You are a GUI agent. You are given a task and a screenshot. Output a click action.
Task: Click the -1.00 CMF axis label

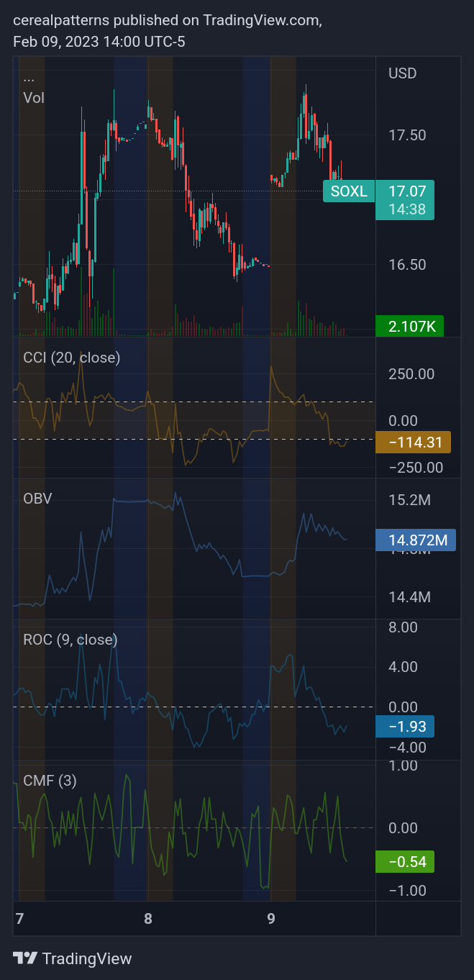pos(408,891)
